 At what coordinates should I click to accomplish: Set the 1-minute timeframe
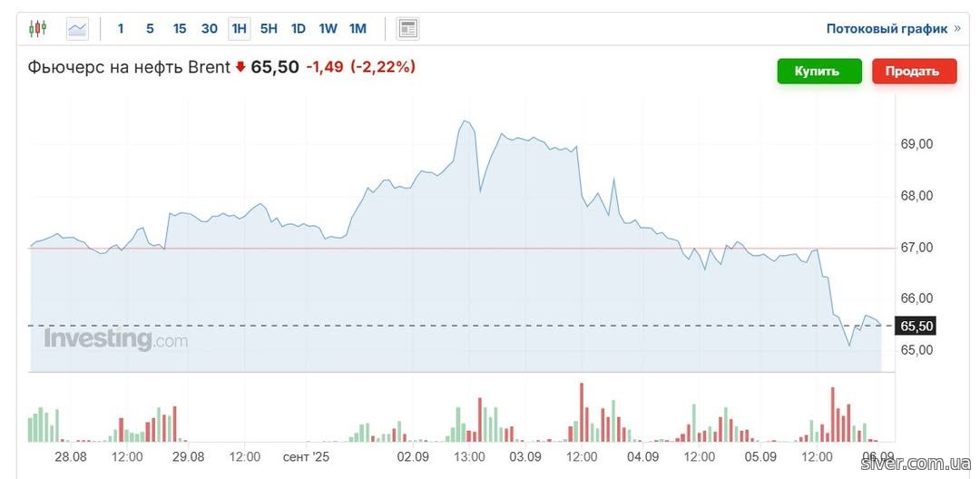121,29
